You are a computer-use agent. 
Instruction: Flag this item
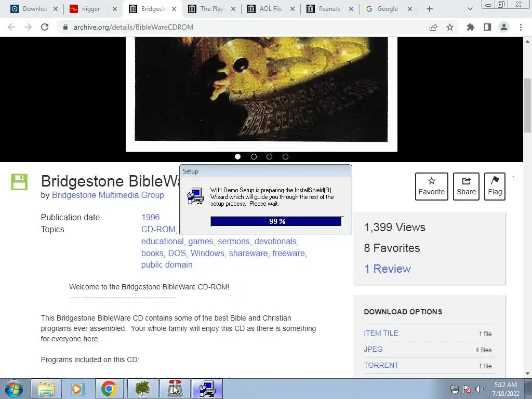coord(495,187)
